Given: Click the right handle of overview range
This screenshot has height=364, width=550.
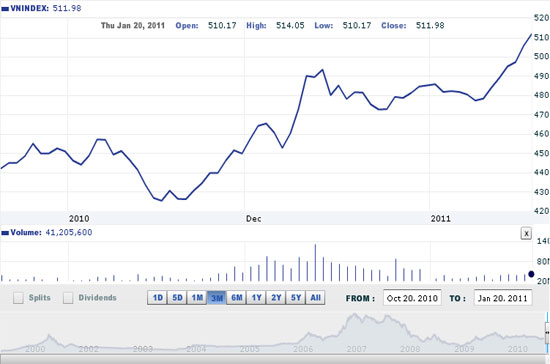Looking at the screenshot, I should coord(547,332).
